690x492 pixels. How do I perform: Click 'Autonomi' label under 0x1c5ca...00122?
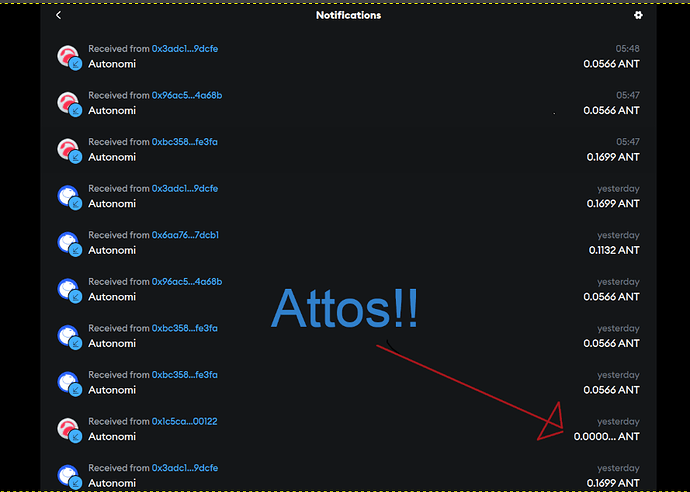[x=112, y=437]
